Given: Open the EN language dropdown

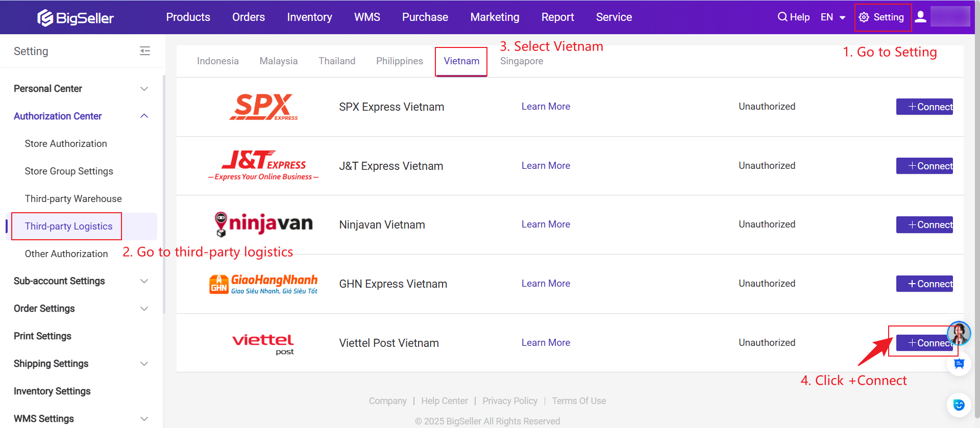Looking at the screenshot, I should pyautogui.click(x=833, y=17).
